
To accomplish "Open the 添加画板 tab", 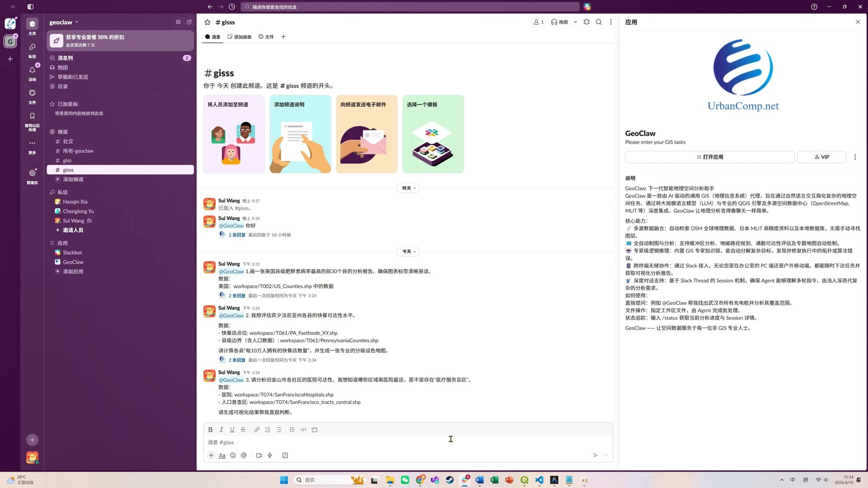I will [239, 37].
